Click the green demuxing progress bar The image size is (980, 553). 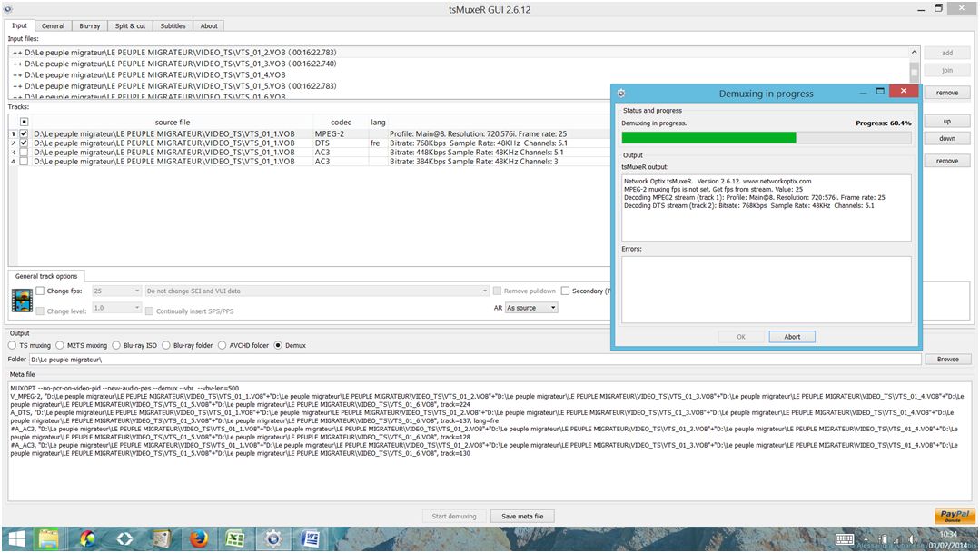708,138
